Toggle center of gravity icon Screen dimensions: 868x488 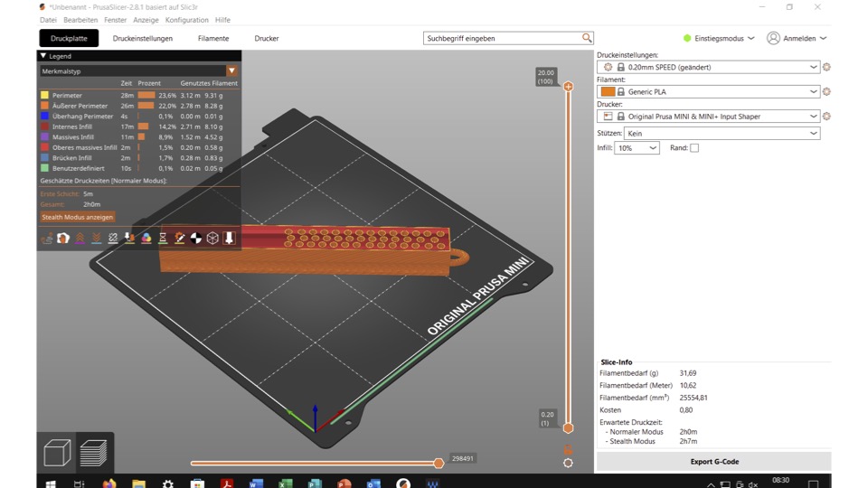pyautogui.click(x=196, y=238)
